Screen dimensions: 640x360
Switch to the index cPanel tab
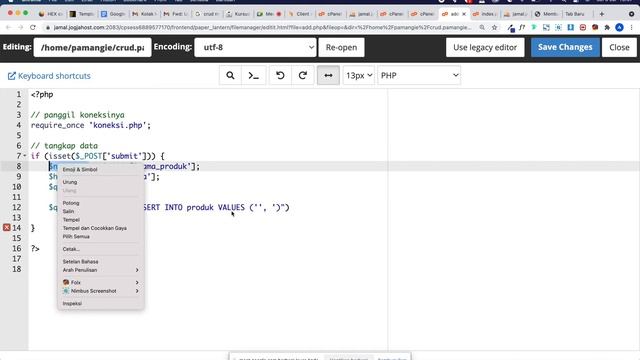[x=484, y=14]
